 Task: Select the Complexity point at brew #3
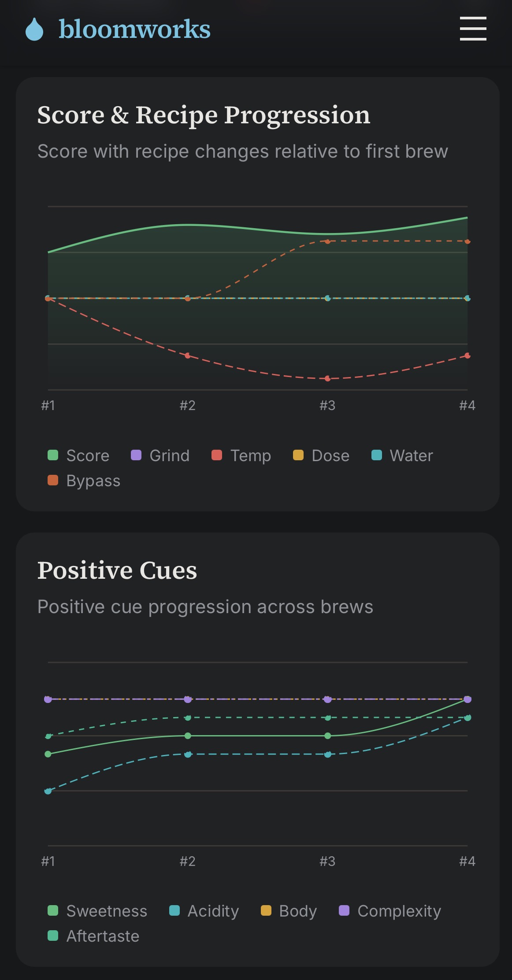[327, 699]
